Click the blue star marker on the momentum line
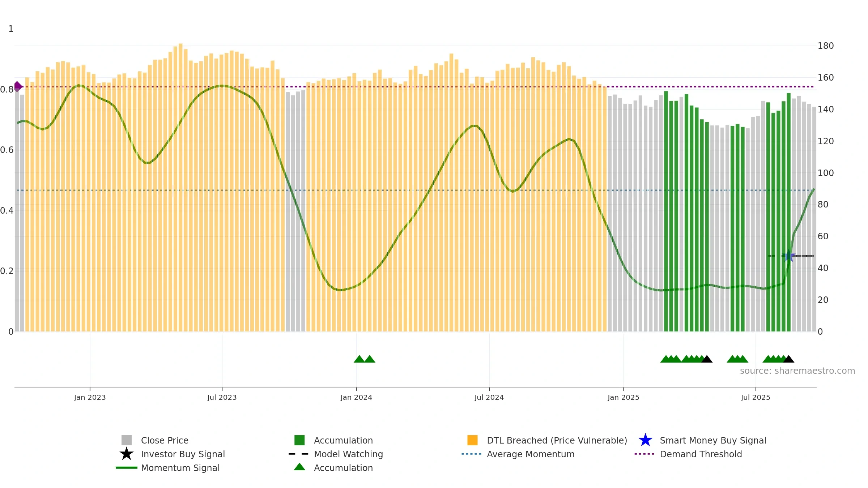 tap(789, 256)
